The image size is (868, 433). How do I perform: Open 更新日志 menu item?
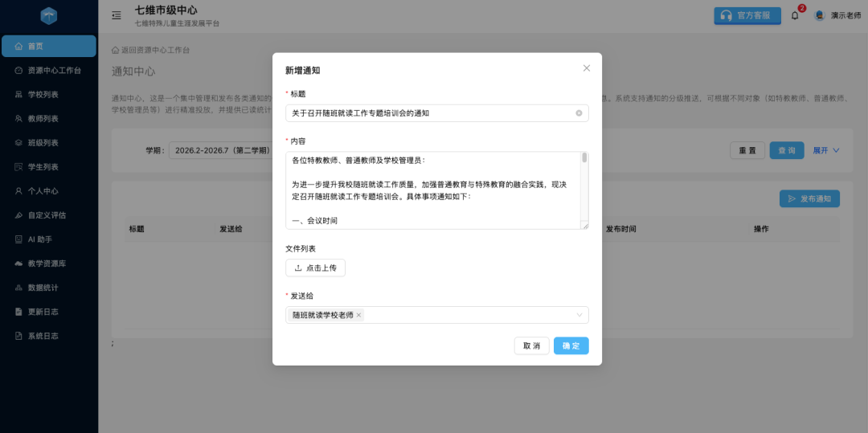[x=49, y=312]
